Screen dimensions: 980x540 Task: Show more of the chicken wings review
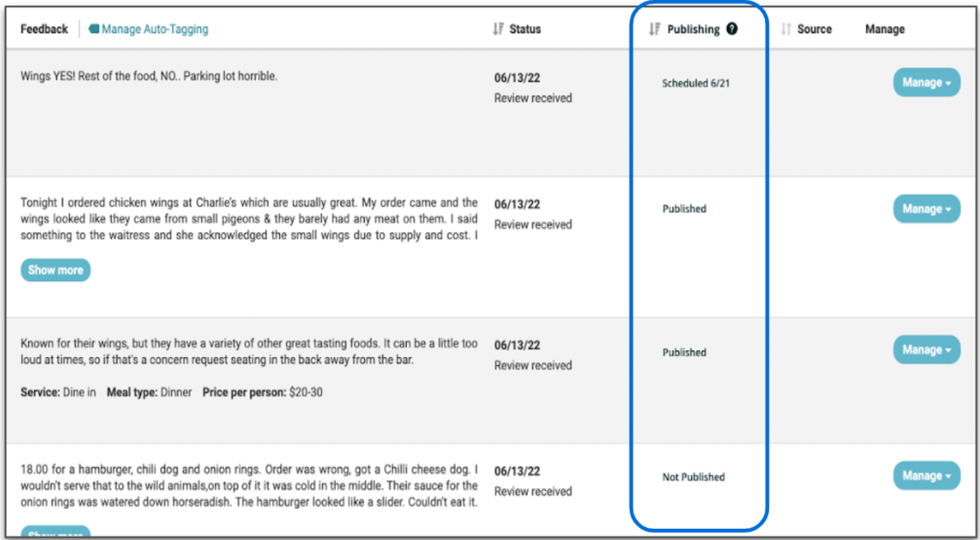pos(55,270)
